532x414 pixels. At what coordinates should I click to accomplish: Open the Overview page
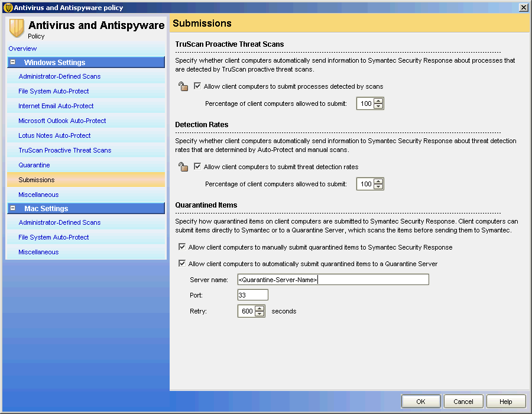click(22, 48)
